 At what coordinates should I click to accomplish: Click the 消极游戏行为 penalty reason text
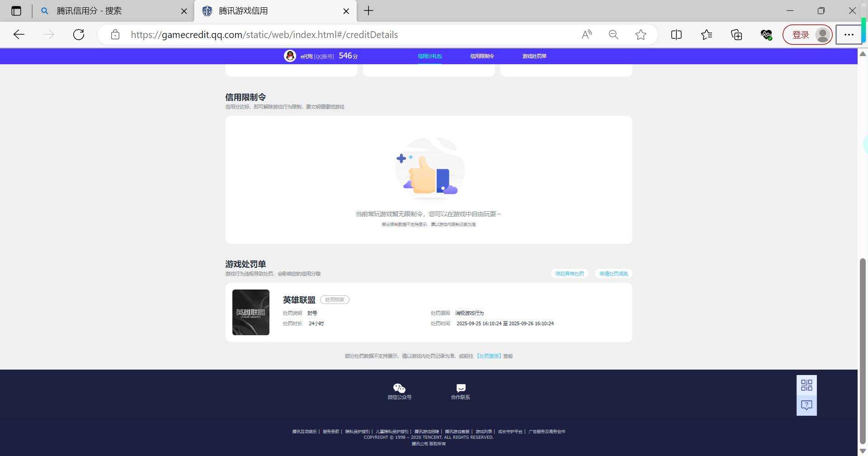(x=469, y=313)
